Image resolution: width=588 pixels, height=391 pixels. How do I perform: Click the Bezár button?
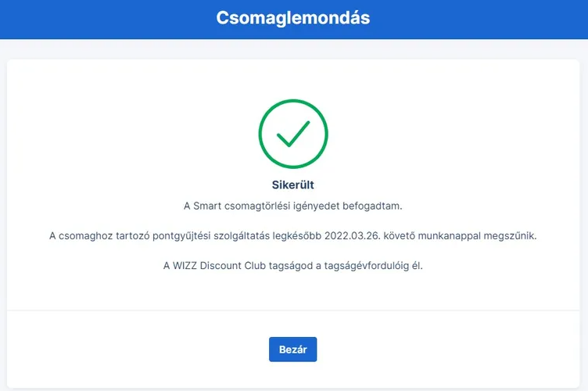pyautogui.click(x=292, y=349)
